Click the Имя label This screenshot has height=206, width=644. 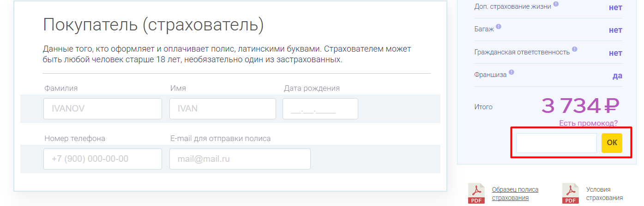[x=178, y=88]
